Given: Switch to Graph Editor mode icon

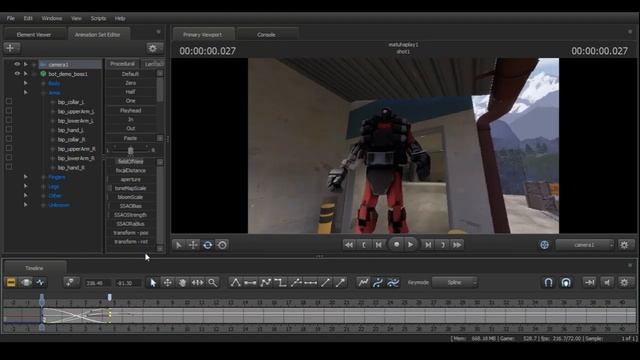Looking at the screenshot, I should pyautogui.click(x=40, y=282).
